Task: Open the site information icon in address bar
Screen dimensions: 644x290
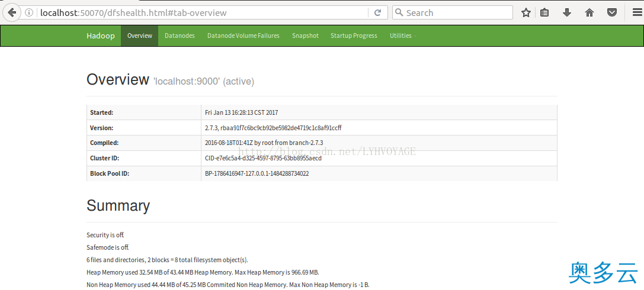Action: pyautogui.click(x=29, y=12)
